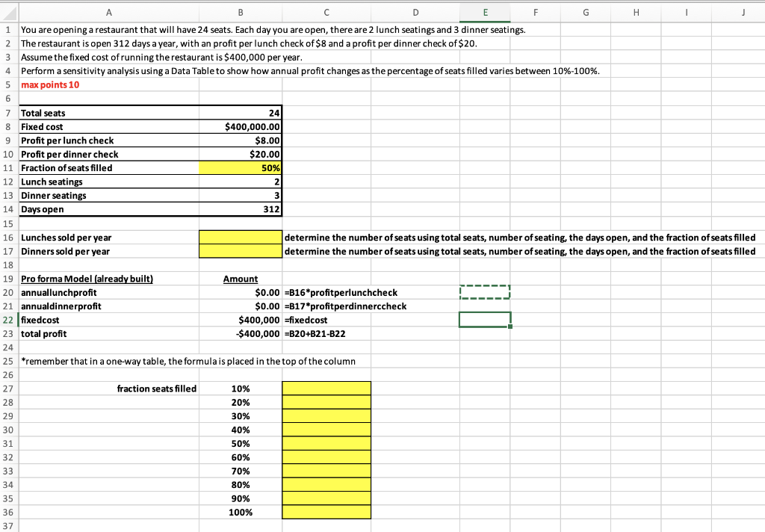Click the 20% data table input
The height and width of the screenshot is (532, 765).
[x=241, y=402]
